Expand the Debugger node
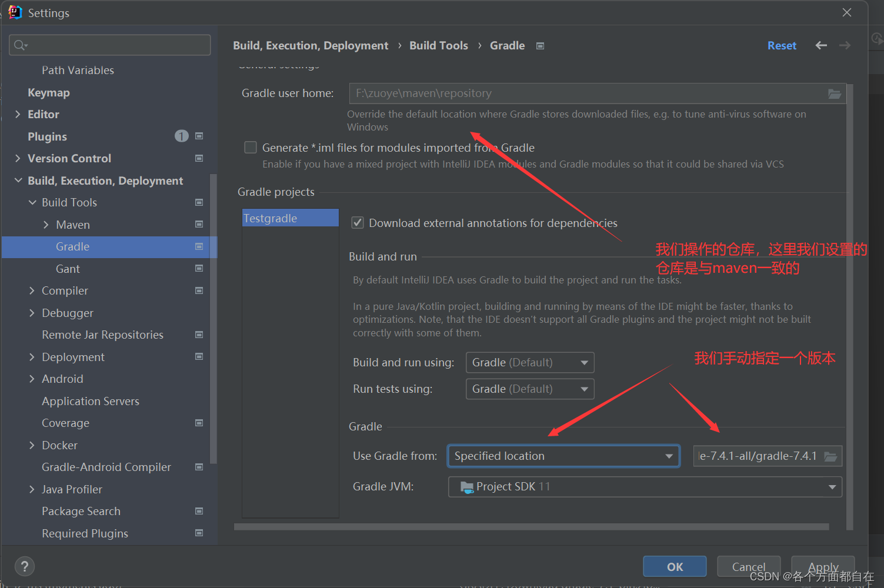884x588 pixels. 32,313
